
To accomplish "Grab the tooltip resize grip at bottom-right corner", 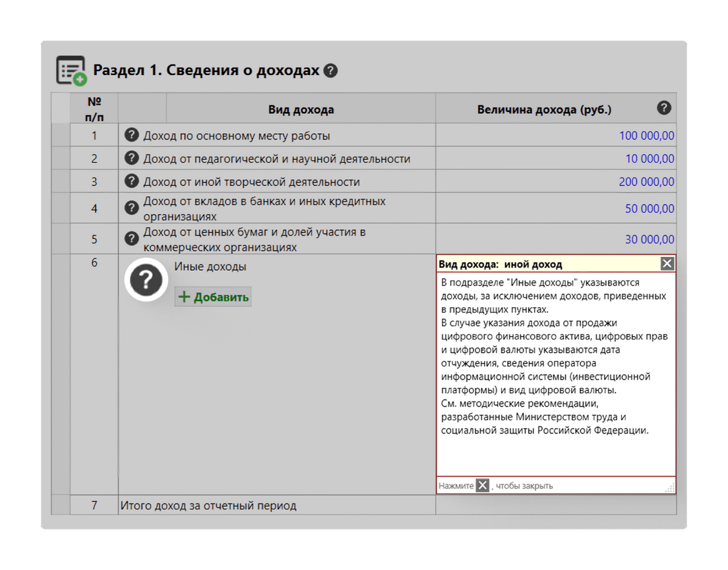I will 669,488.
